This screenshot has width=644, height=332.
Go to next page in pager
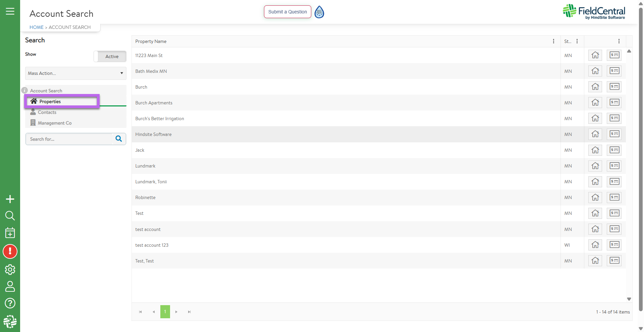[x=176, y=312]
